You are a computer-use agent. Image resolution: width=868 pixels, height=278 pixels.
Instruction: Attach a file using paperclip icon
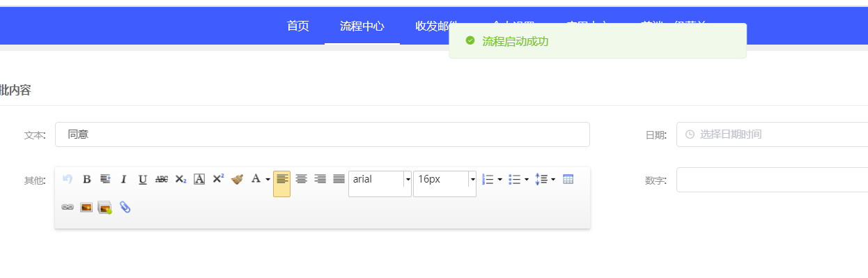pos(125,208)
